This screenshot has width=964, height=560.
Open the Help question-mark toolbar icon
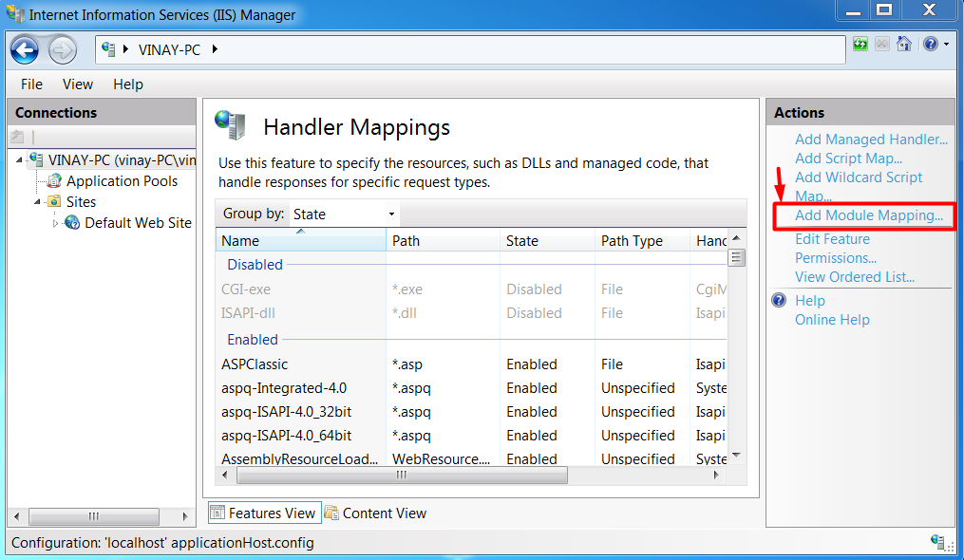[930, 44]
